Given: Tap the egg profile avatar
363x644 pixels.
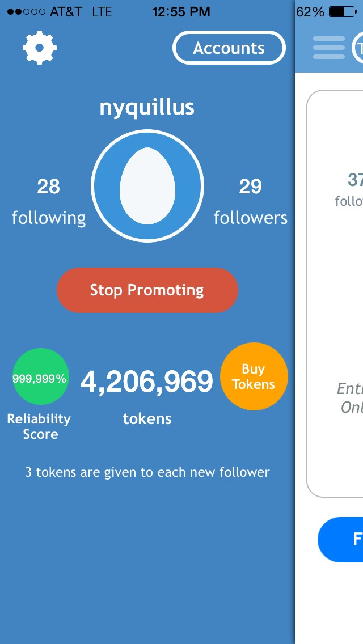Looking at the screenshot, I should pyautogui.click(x=147, y=185).
